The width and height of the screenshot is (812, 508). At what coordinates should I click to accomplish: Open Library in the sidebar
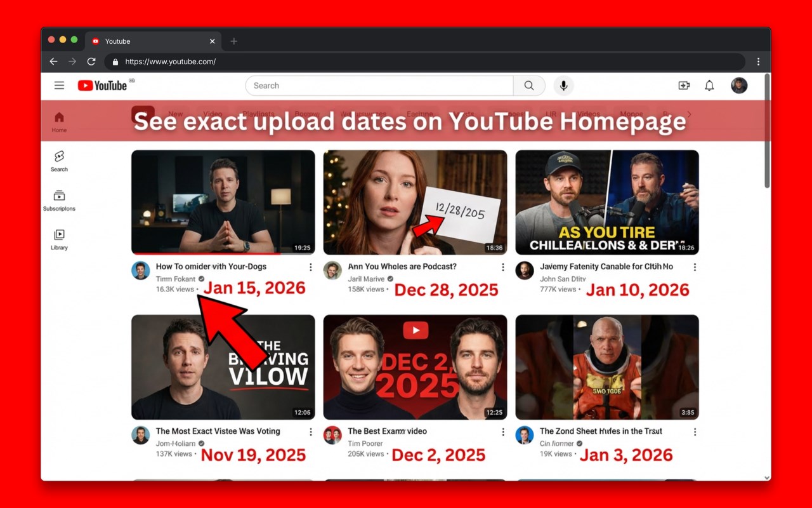(59, 240)
